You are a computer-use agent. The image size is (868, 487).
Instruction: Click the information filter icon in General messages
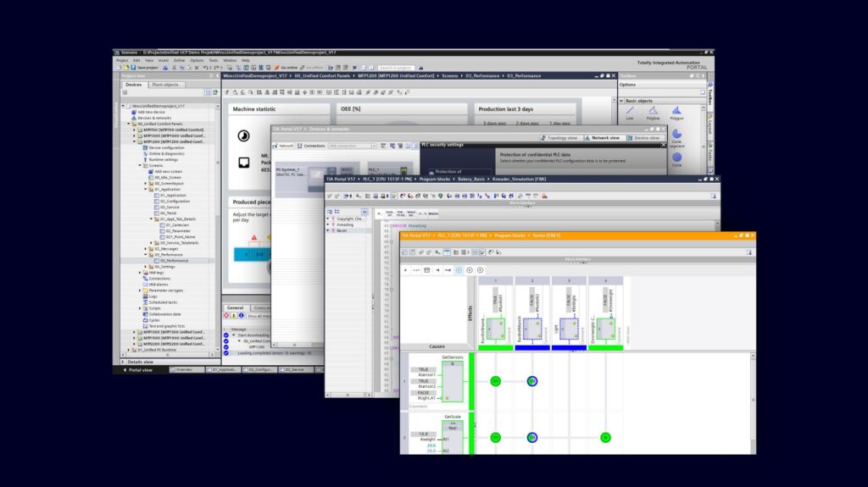click(241, 315)
